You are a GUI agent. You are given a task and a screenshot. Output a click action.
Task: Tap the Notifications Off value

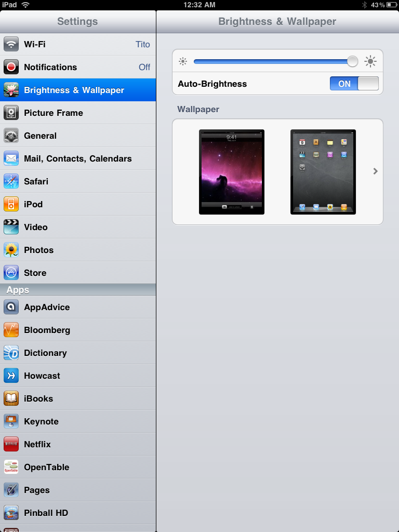click(144, 67)
